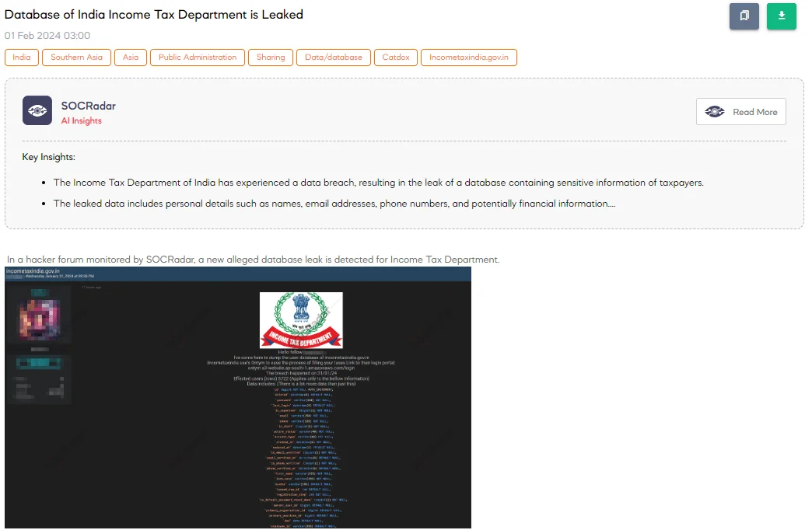This screenshot has height=530, width=812.
Task: Select the Sharing tag
Action: (271, 58)
